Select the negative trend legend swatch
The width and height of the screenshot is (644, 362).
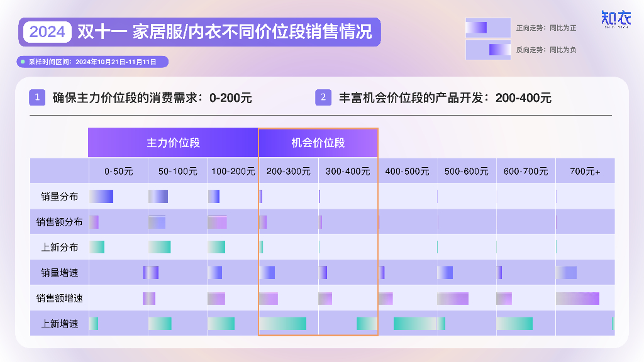pos(488,50)
